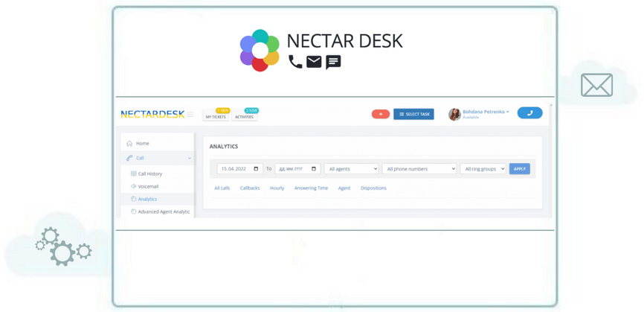The height and width of the screenshot is (312, 644).
Task: Open the All agents dropdown
Action: [x=351, y=169]
